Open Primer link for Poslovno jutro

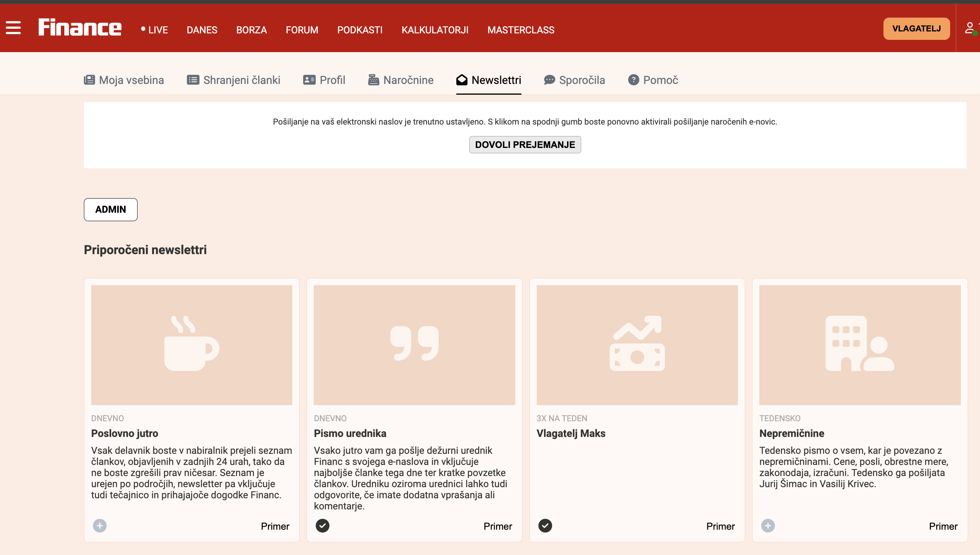click(x=275, y=526)
